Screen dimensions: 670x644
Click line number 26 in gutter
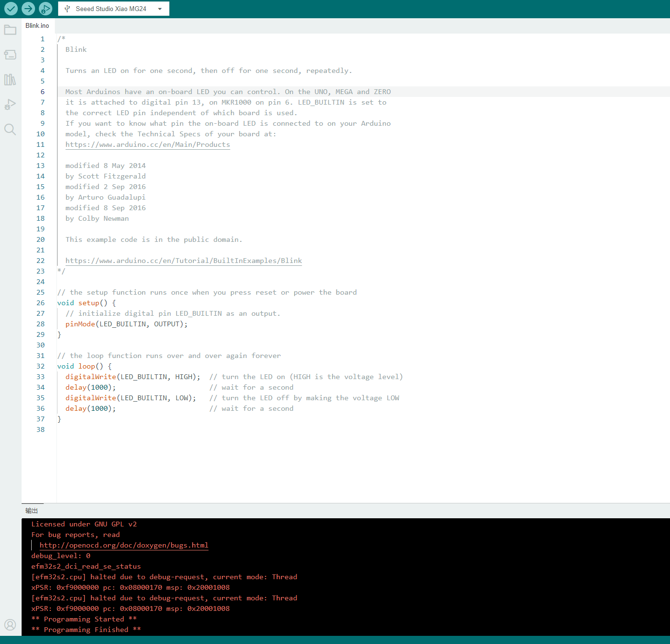pyautogui.click(x=40, y=303)
